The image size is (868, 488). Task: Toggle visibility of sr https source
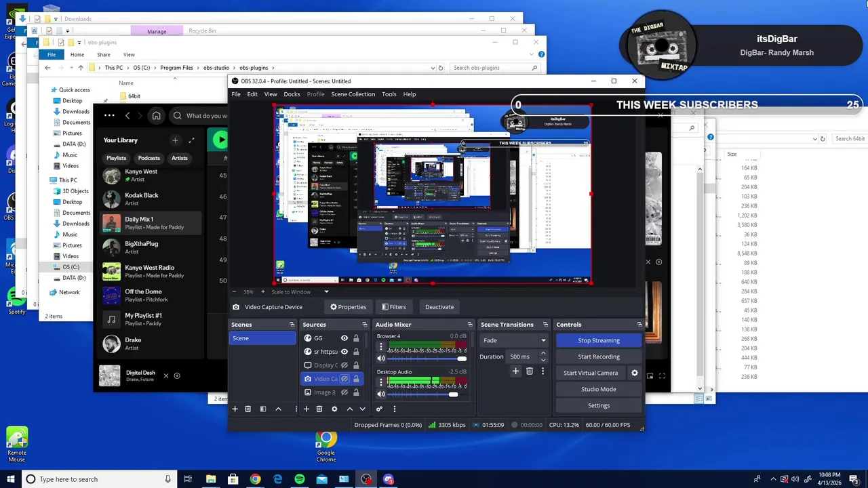[344, 352]
